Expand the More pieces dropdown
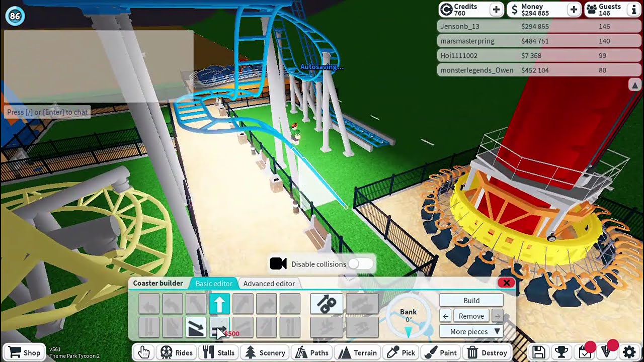This screenshot has height=362, width=644. (471, 331)
